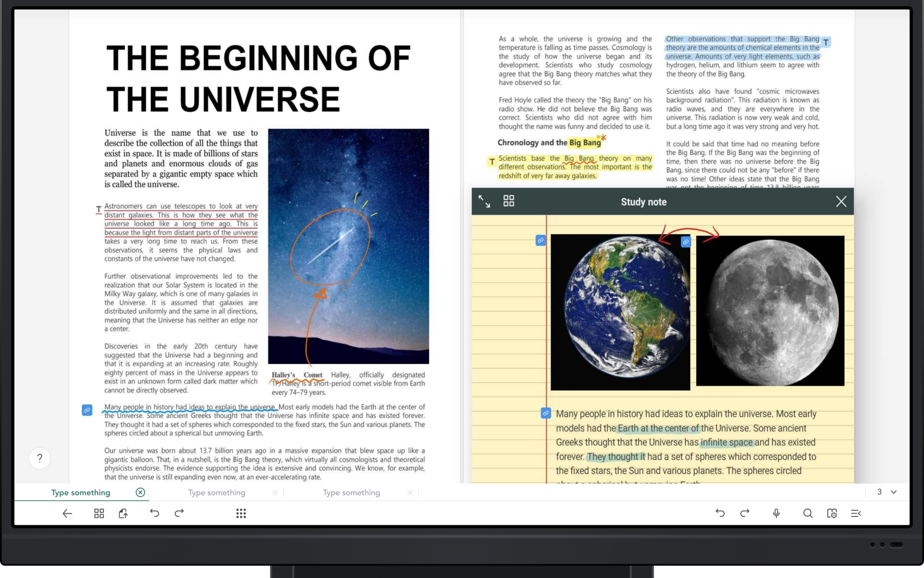
Task: Click the blue link icon beside 'Many people in history'
Action: tap(87, 410)
